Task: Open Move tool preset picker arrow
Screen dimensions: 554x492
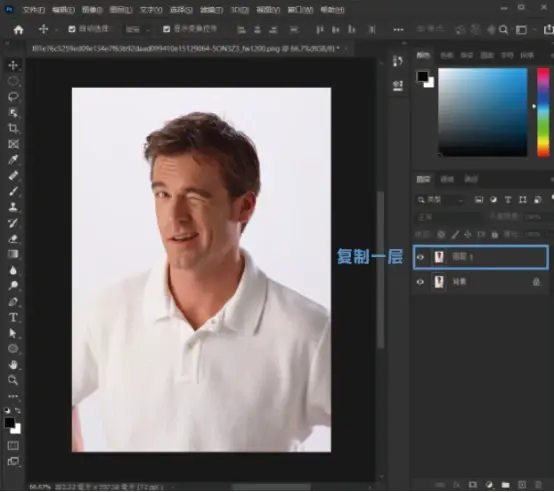Action: click(x=57, y=30)
